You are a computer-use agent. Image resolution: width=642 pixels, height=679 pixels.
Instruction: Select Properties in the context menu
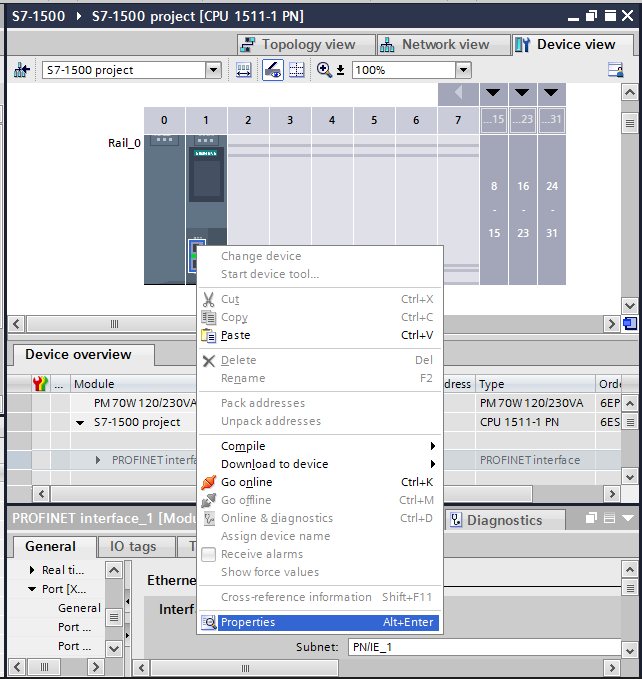[x=247, y=622]
